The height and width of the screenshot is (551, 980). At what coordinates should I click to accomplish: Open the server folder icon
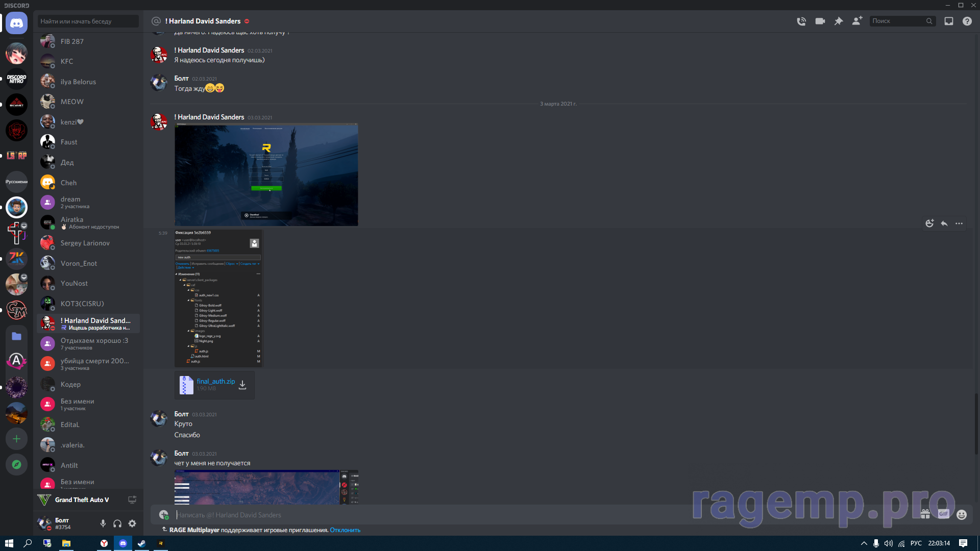(x=16, y=336)
